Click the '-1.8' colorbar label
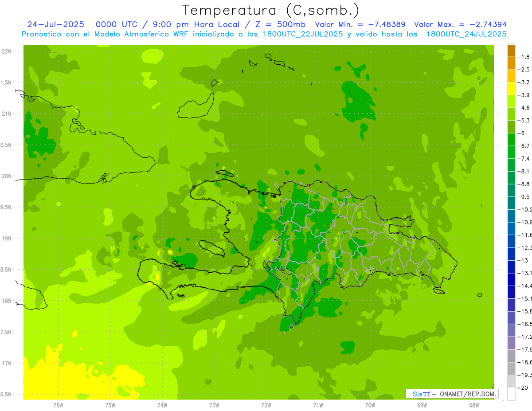The height and width of the screenshot is (411, 532). coord(524,57)
